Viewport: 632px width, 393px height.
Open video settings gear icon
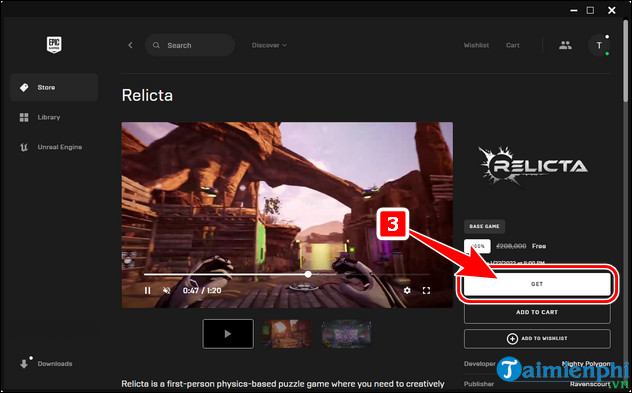click(x=407, y=290)
